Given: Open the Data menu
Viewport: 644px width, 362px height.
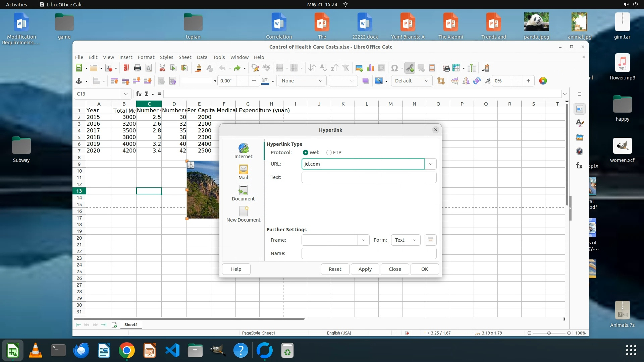Looking at the screenshot, I should [202, 57].
